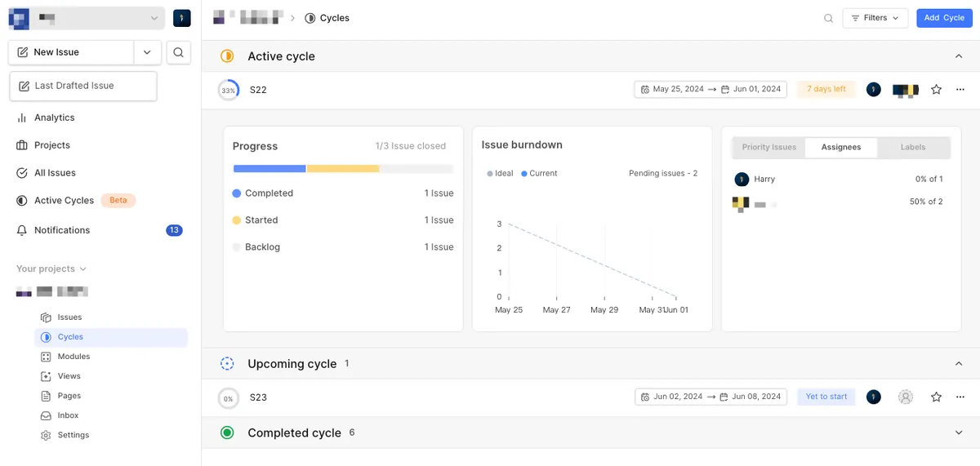Click the search icon next to New Issue
The width and height of the screenshot is (980, 466).
click(178, 52)
